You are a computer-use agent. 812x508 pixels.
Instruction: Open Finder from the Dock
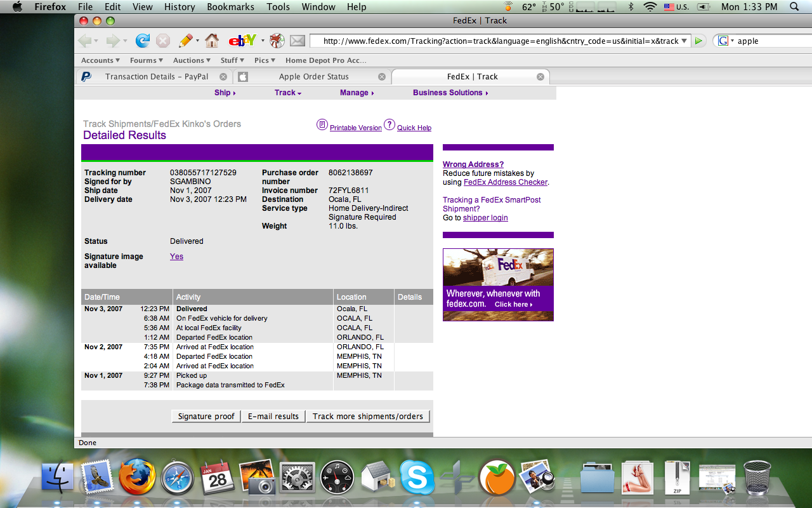[x=58, y=478]
